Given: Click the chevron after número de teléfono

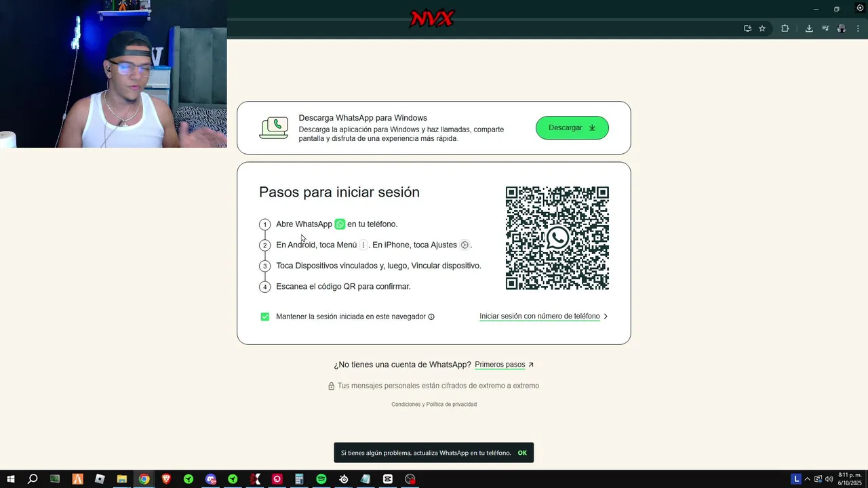Looking at the screenshot, I should tap(606, 317).
